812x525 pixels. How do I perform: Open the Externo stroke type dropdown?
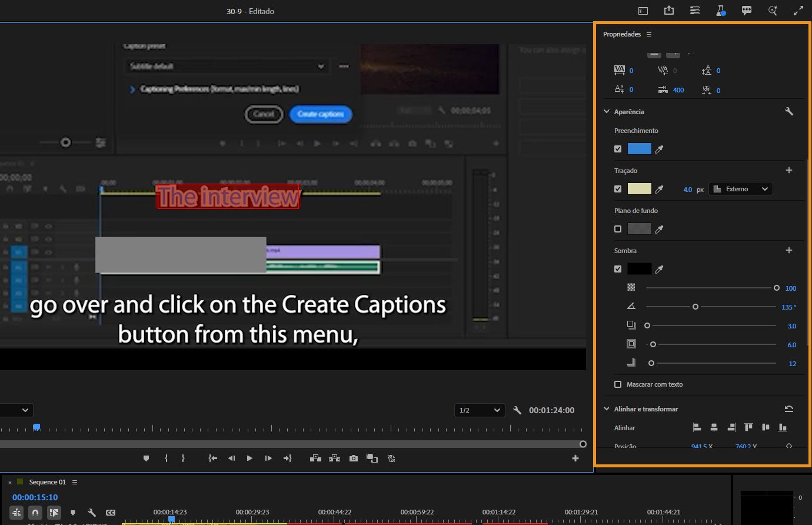(x=741, y=189)
